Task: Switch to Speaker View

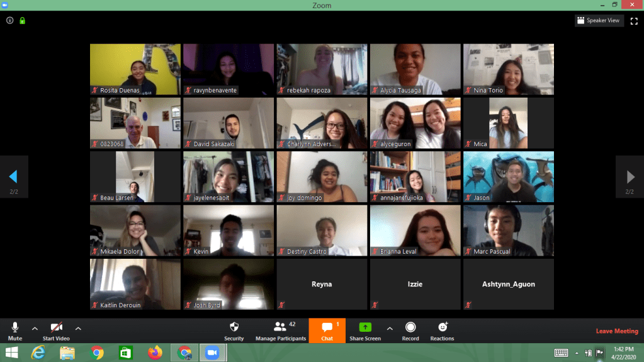Action: (x=598, y=20)
